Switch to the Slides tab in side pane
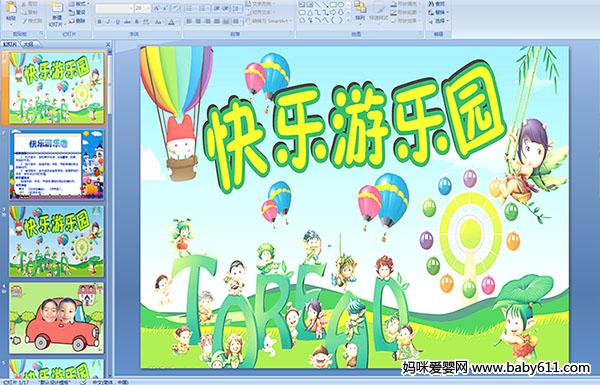The height and width of the screenshot is (385, 600). point(10,44)
